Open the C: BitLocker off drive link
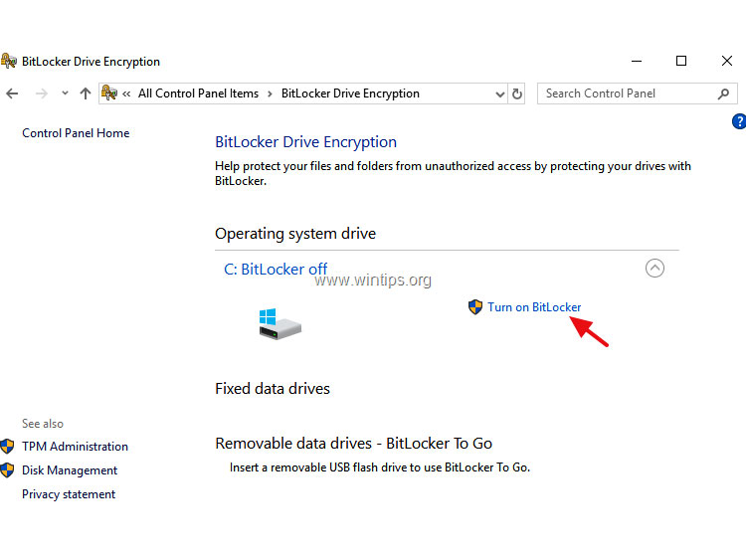Screen dimensions: 746x560 click(x=276, y=270)
